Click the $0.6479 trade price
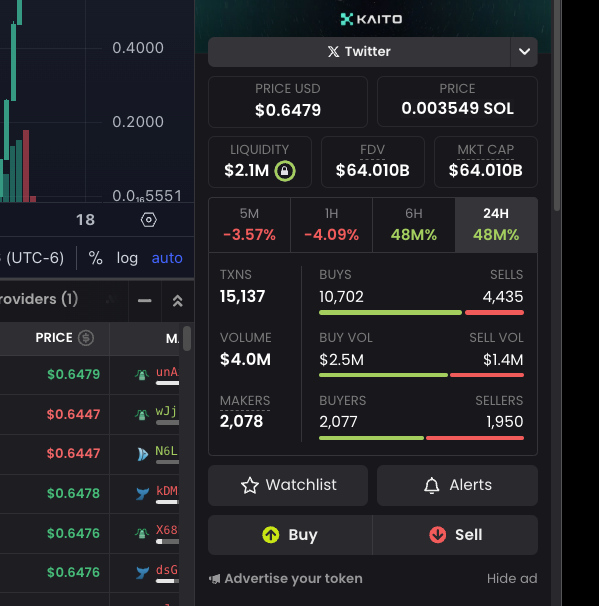This screenshot has height=606, width=599. [73, 374]
